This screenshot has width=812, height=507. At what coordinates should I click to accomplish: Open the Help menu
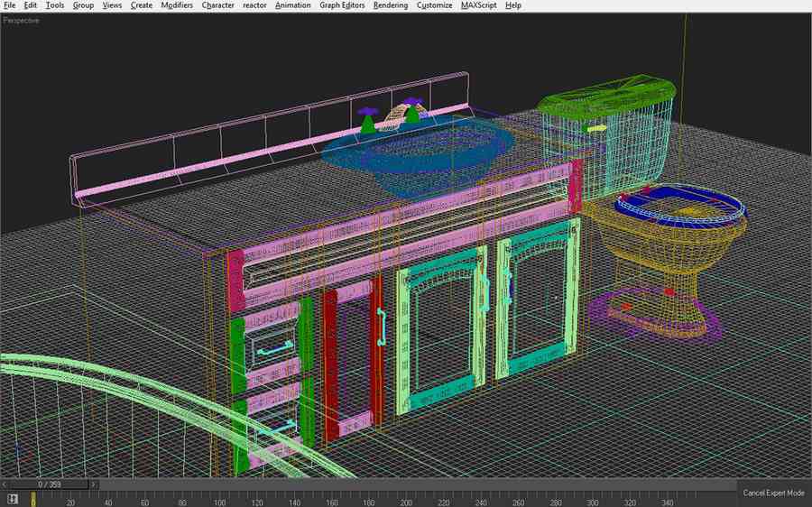(x=513, y=5)
